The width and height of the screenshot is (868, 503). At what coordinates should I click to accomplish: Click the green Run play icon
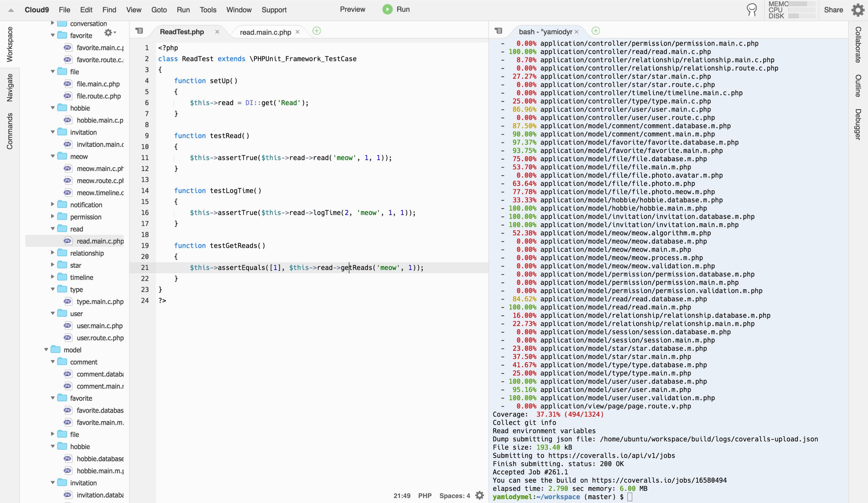click(x=387, y=9)
